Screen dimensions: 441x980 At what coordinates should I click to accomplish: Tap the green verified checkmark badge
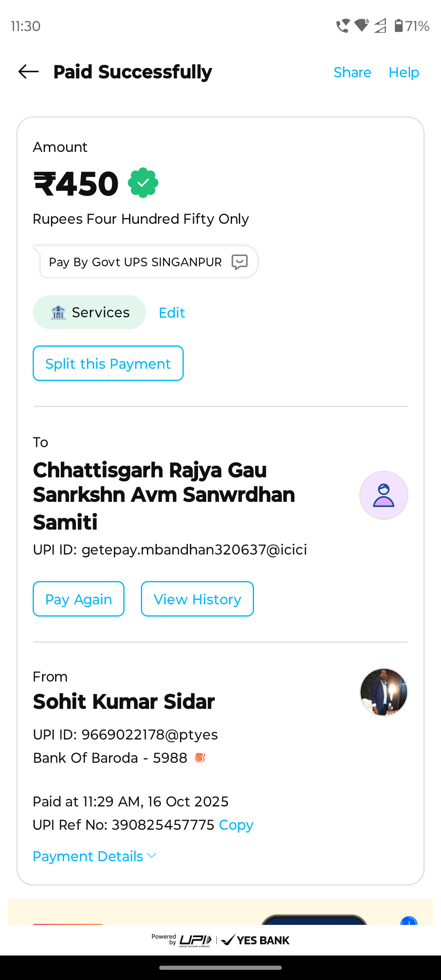(x=143, y=183)
